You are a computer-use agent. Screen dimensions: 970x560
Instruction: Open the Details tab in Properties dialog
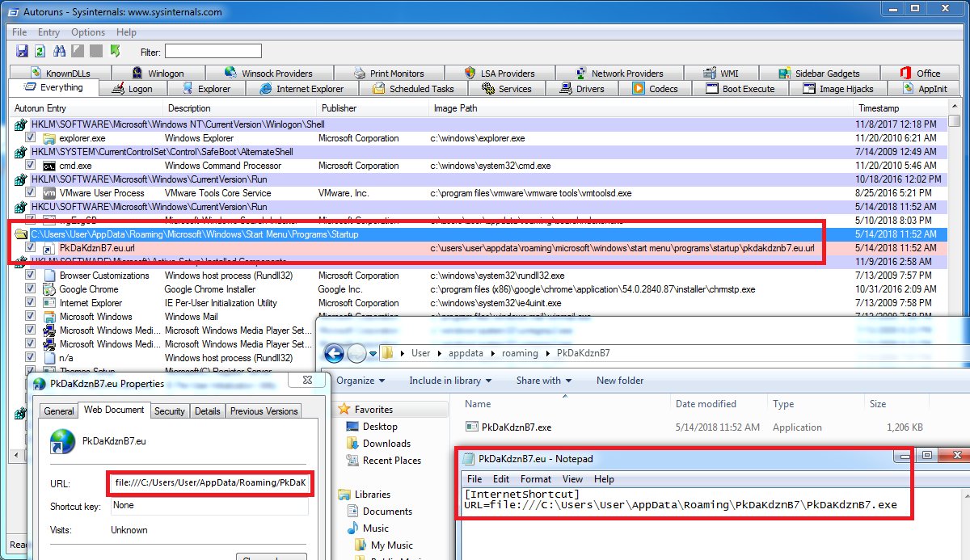(x=208, y=411)
